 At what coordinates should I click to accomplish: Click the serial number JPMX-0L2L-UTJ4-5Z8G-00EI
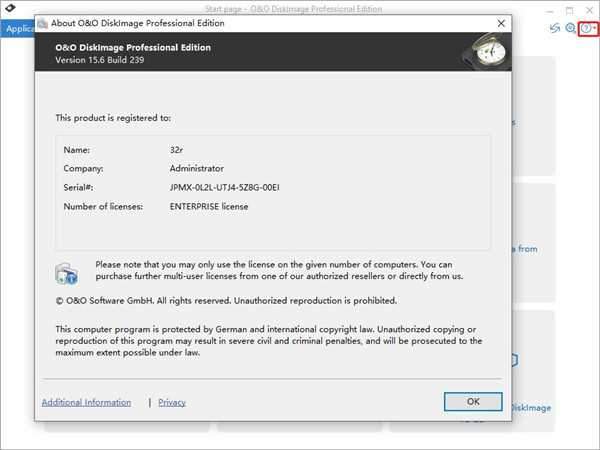[x=225, y=188]
